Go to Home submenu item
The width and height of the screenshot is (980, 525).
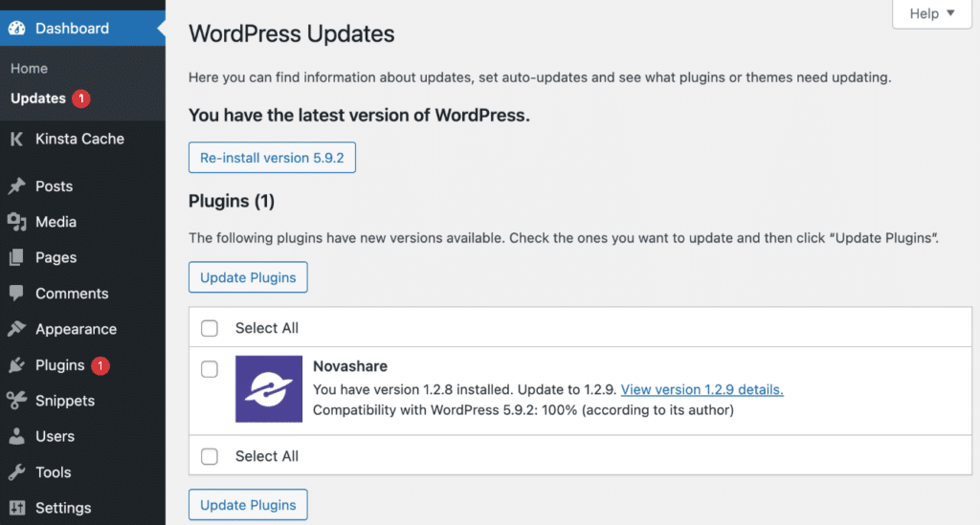[x=29, y=68]
